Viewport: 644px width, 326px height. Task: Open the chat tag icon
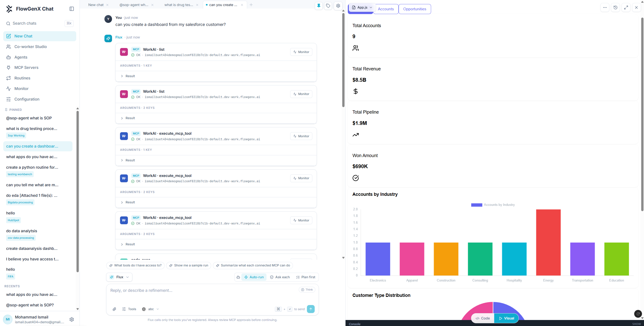pos(328,6)
